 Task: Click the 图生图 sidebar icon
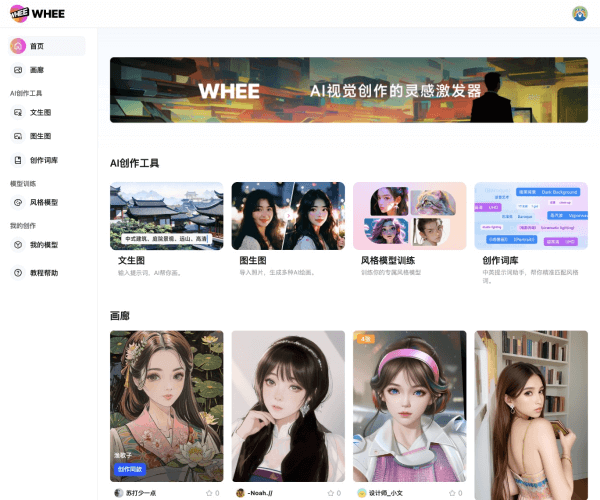(x=18, y=136)
